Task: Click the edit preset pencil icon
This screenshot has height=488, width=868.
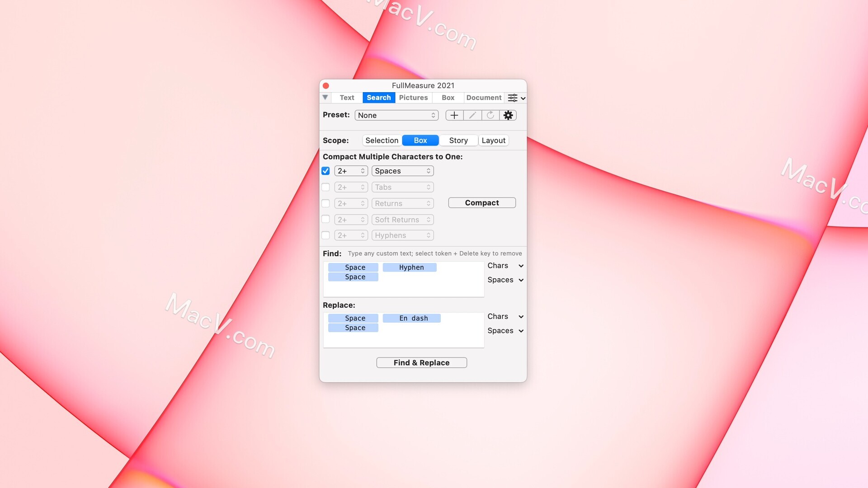Action: [472, 115]
